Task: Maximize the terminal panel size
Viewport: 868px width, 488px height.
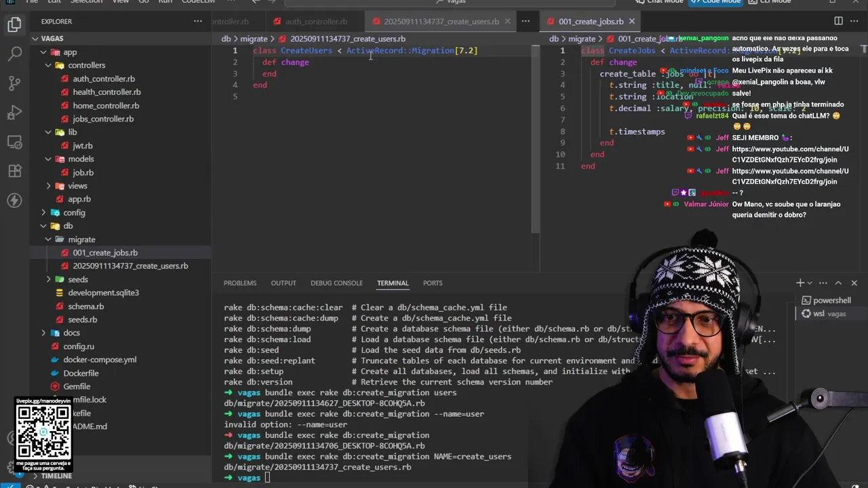Action: (x=838, y=283)
